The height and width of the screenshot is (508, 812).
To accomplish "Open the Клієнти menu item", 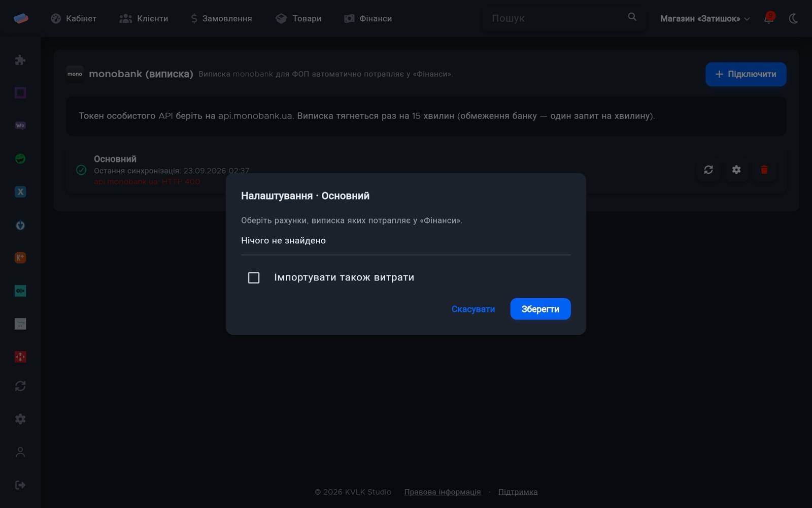I will 144,18.
